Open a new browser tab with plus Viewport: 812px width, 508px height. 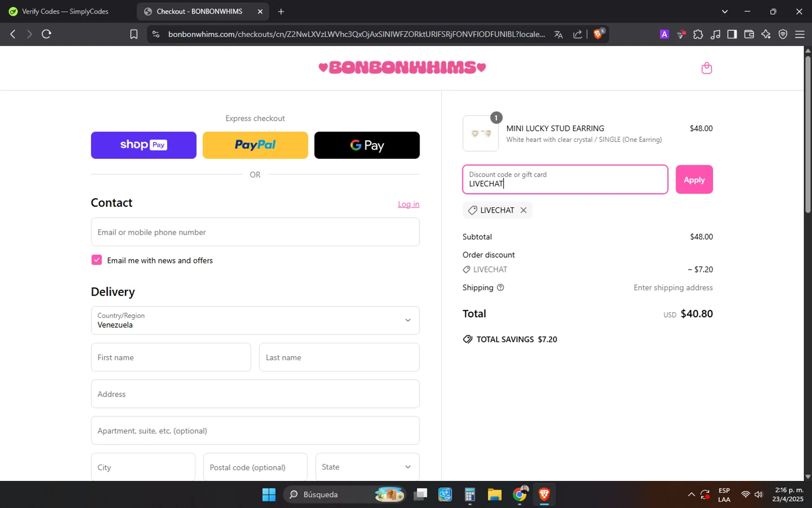coord(281,11)
